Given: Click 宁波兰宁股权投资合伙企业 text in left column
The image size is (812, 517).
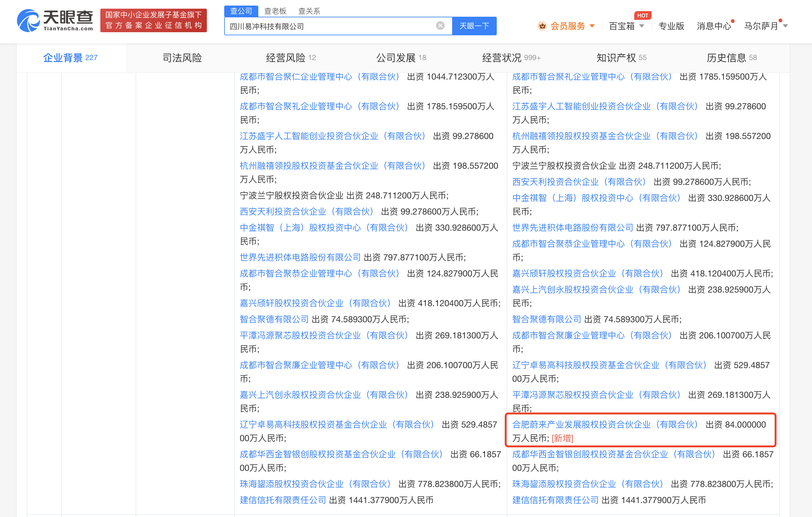Looking at the screenshot, I should tap(291, 195).
